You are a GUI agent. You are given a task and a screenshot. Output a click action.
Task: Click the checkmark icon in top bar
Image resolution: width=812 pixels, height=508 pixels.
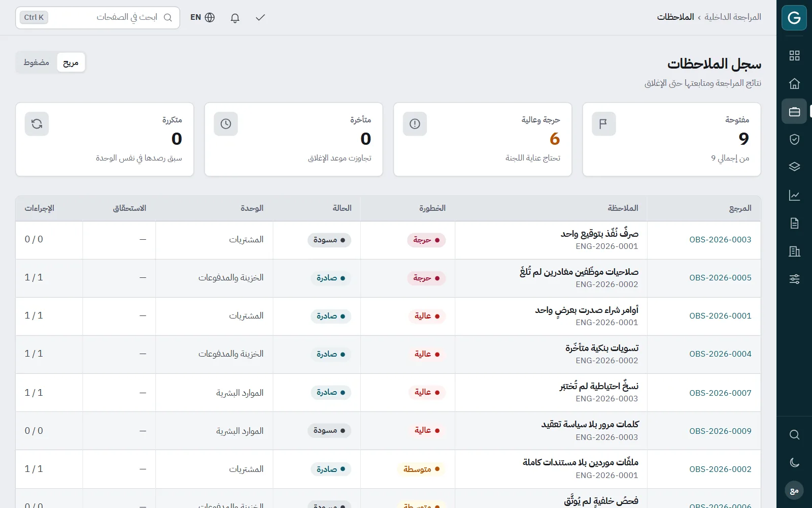(x=260, y=18)
